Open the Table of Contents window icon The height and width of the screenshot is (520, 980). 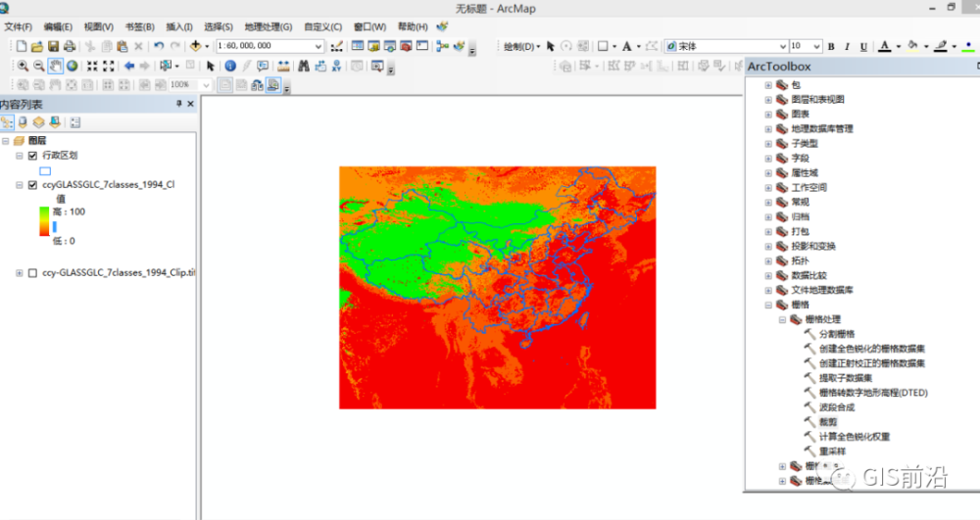pos(358,46)
